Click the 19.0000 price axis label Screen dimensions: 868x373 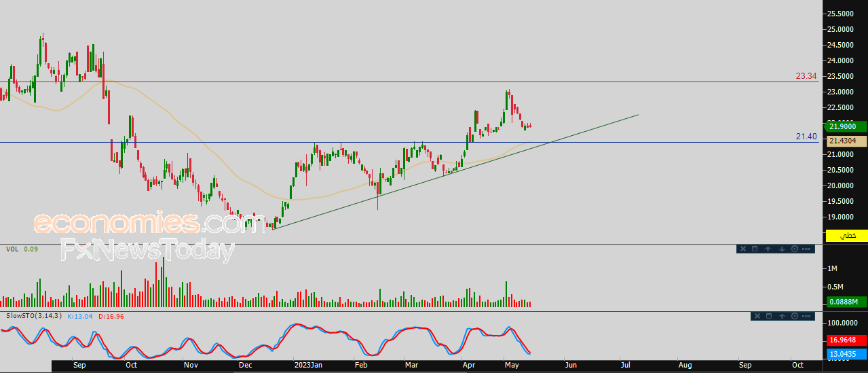pyautogui.click(x=839, y=217)
